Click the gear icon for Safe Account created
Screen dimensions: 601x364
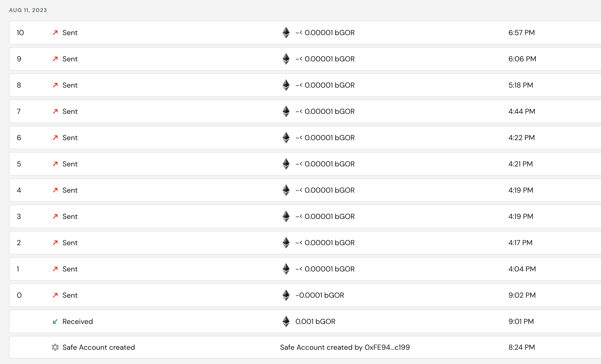(55, 347)
